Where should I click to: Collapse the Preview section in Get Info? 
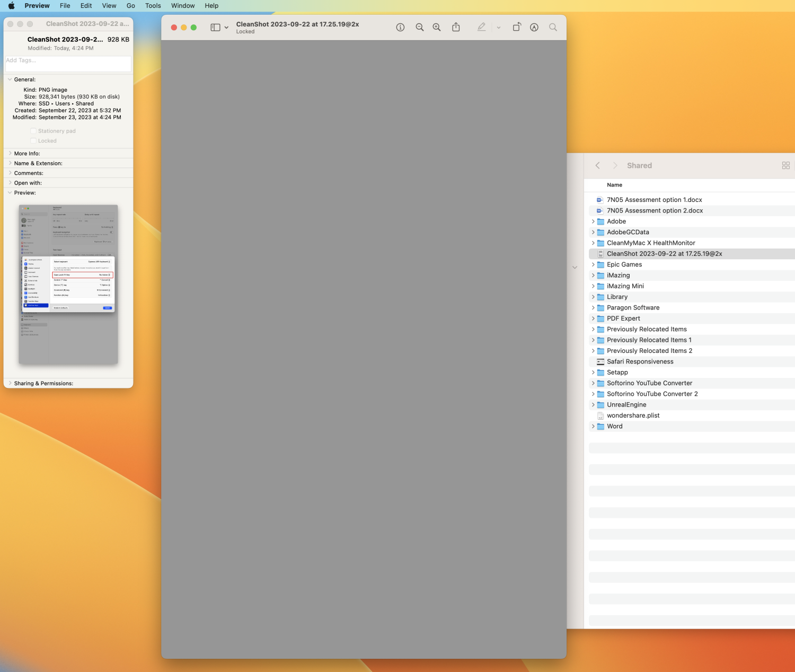(10, 192)
